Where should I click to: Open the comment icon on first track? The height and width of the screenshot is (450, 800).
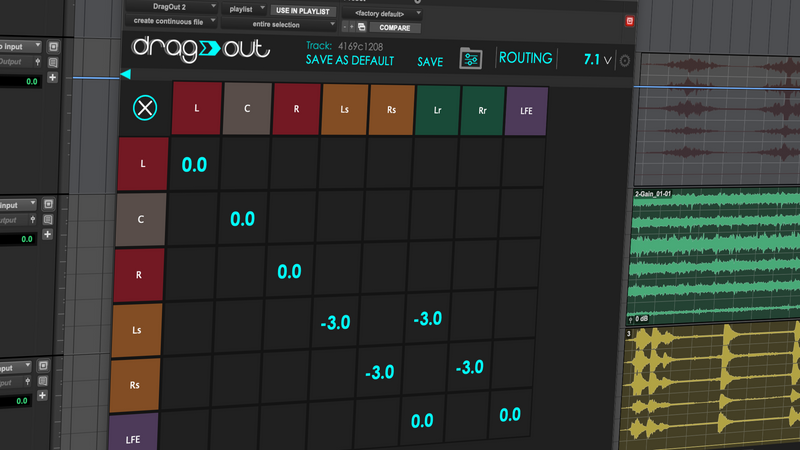53,62
